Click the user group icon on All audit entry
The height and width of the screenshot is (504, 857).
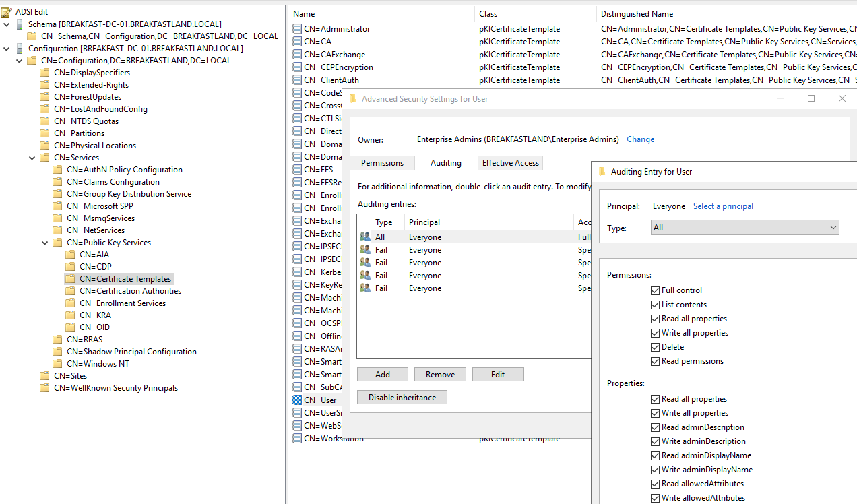coord(365,237)
